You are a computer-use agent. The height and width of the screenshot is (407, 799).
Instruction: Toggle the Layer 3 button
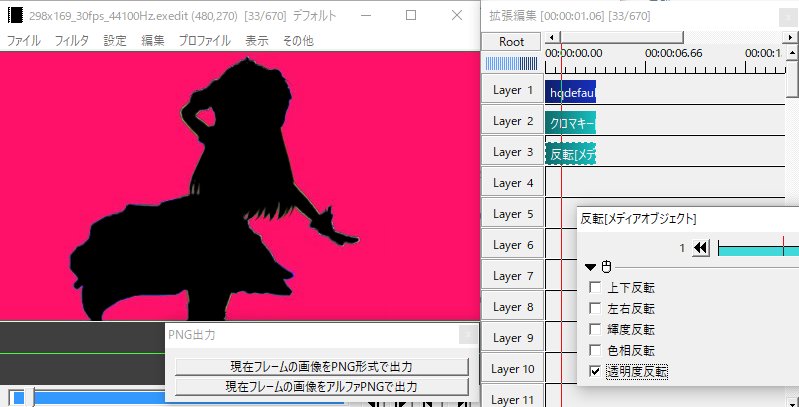[513, 152]
